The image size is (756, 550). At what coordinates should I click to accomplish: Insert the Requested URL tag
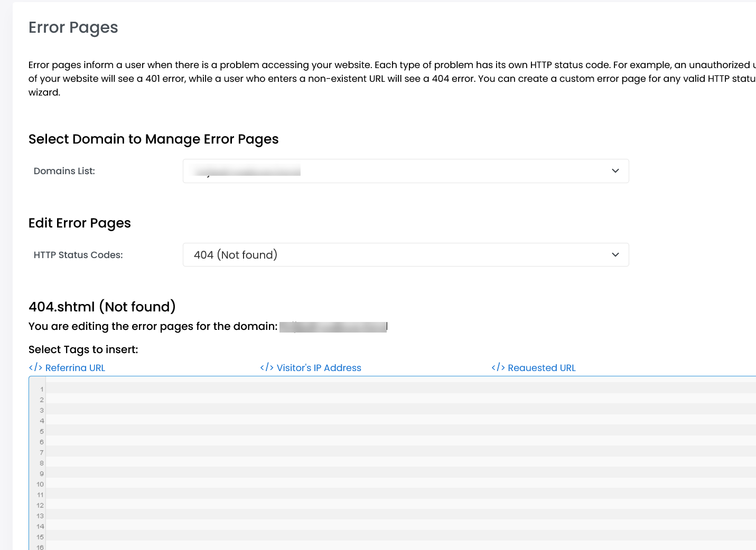point(542,368)
